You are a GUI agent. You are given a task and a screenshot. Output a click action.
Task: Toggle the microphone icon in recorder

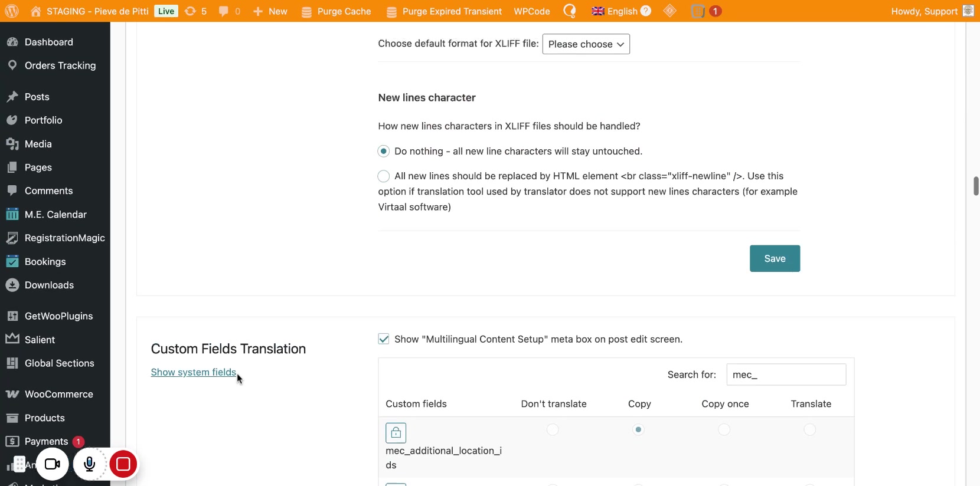(89, 464)
